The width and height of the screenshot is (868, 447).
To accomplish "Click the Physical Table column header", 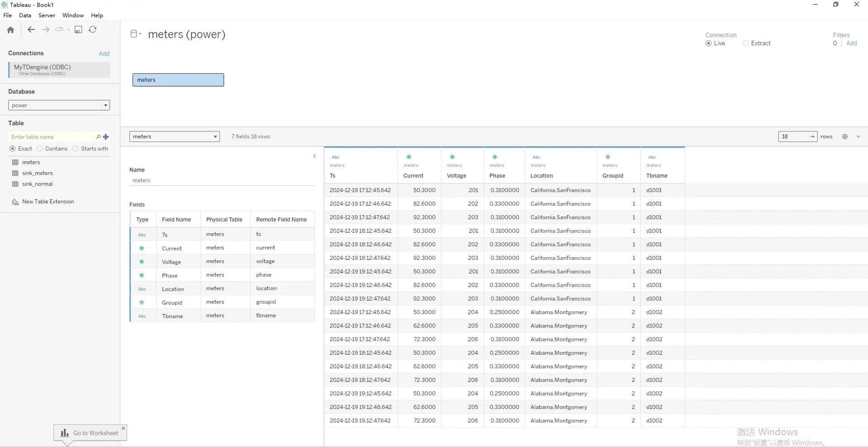I will point(224,220).
